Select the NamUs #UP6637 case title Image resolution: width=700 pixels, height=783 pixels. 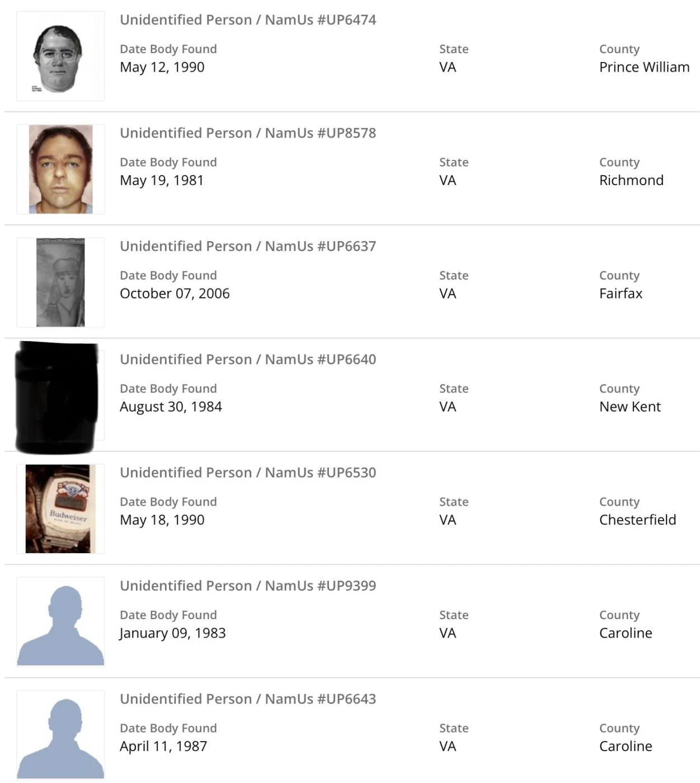point(248,246)
